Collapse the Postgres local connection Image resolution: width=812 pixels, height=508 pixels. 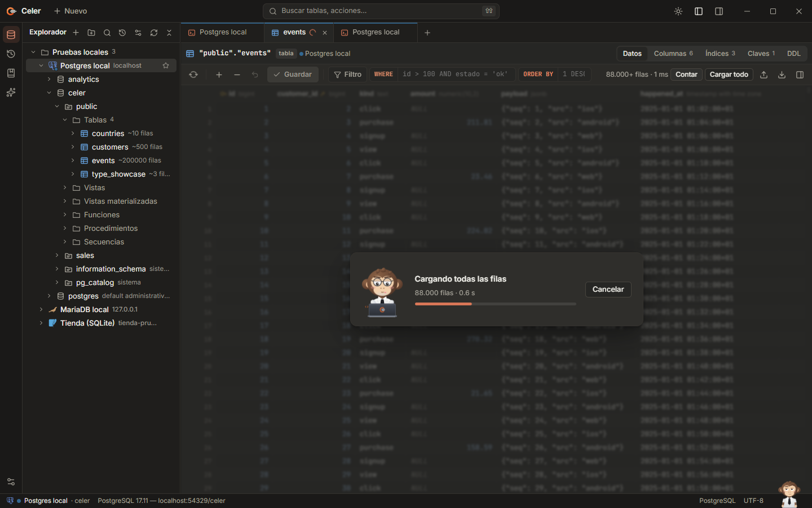41,65
